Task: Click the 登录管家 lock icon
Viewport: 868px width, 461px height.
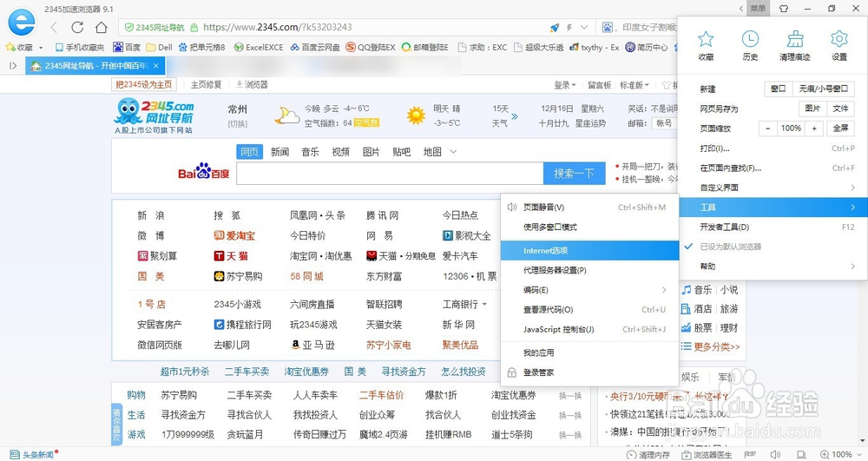Action: [x=512, y=372]
